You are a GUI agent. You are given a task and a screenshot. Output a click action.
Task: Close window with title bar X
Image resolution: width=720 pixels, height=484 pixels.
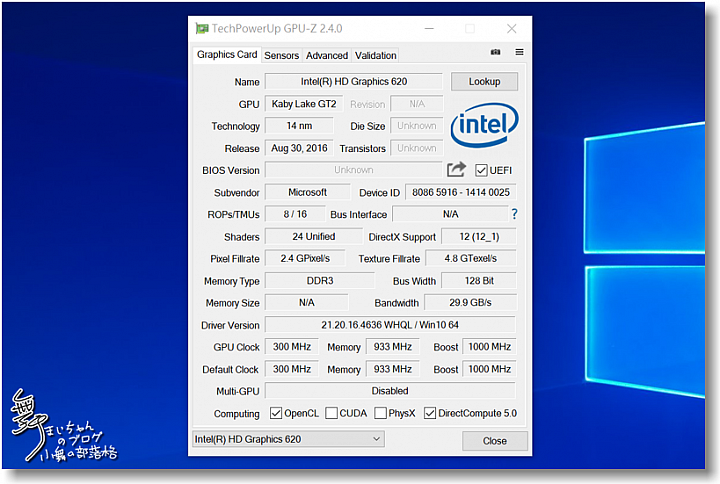point(512,28)
